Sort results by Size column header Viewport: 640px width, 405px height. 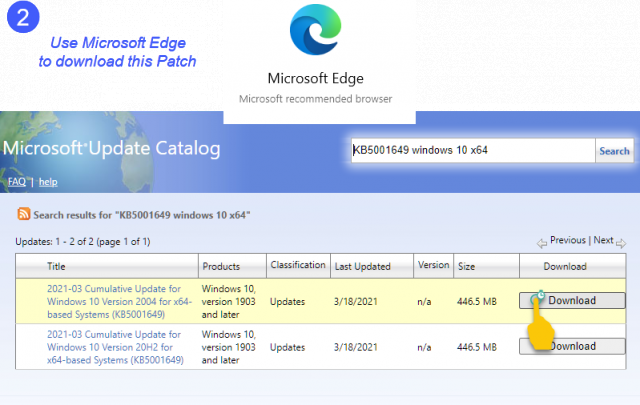467,267
